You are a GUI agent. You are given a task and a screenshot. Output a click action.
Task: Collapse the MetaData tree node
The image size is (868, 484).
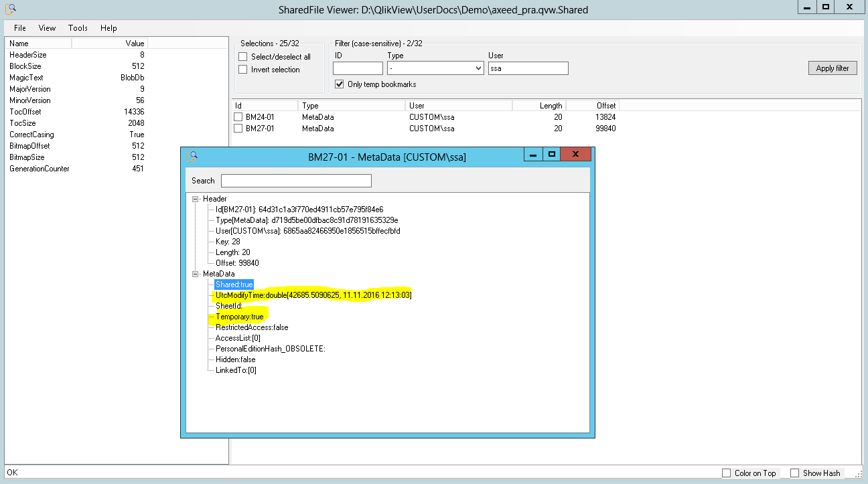(x=196, y=274)
